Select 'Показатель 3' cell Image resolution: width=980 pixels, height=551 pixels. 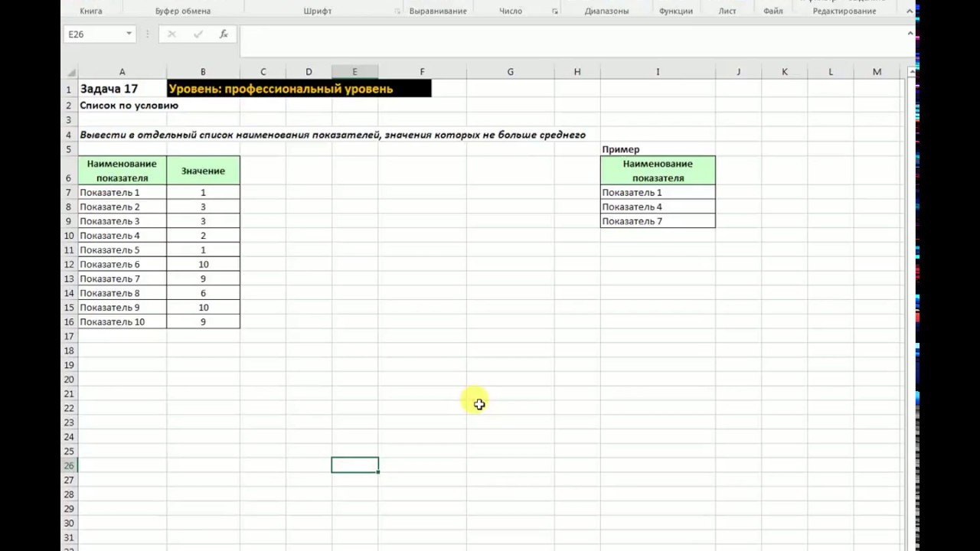[x=122, y=221]
